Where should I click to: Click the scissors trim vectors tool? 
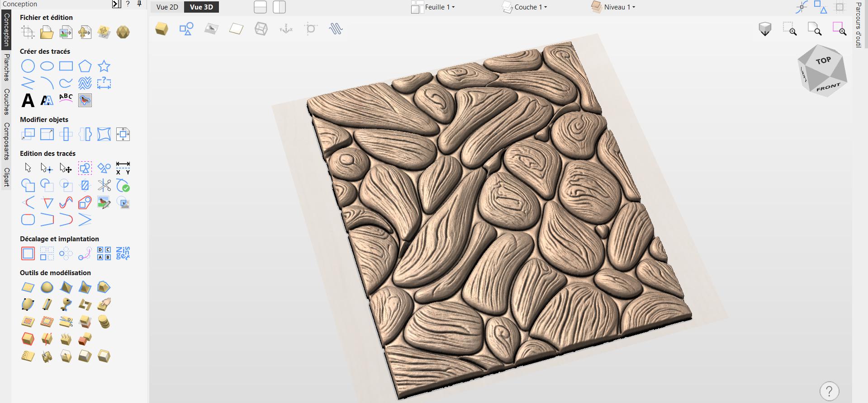pos(104,185)
